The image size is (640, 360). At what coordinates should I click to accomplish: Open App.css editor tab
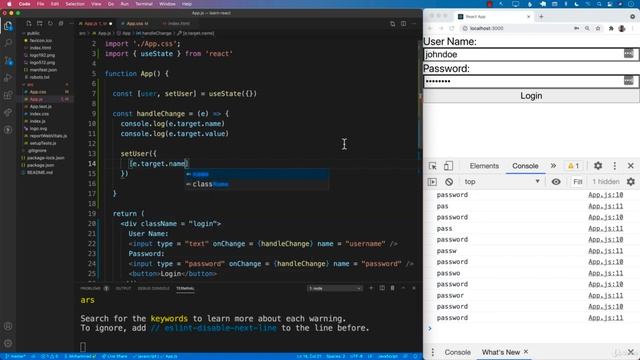tap(138, 24)
